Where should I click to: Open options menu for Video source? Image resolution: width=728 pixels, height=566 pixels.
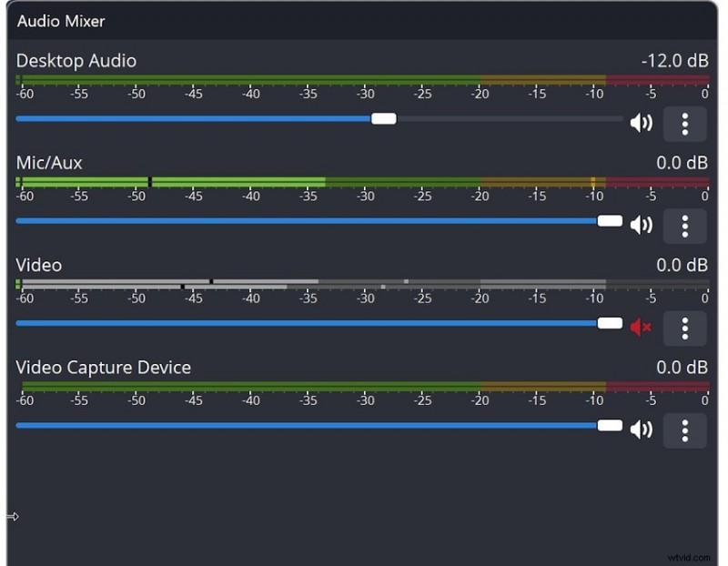click(x=685, y=328)
